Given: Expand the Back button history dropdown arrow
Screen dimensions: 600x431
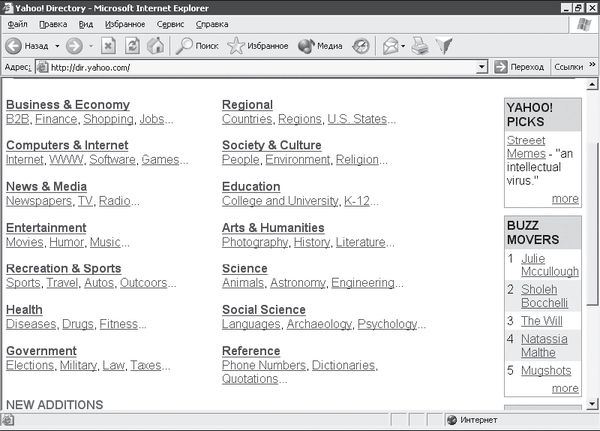Looking at the screenshot, I should tap(55, 46).
